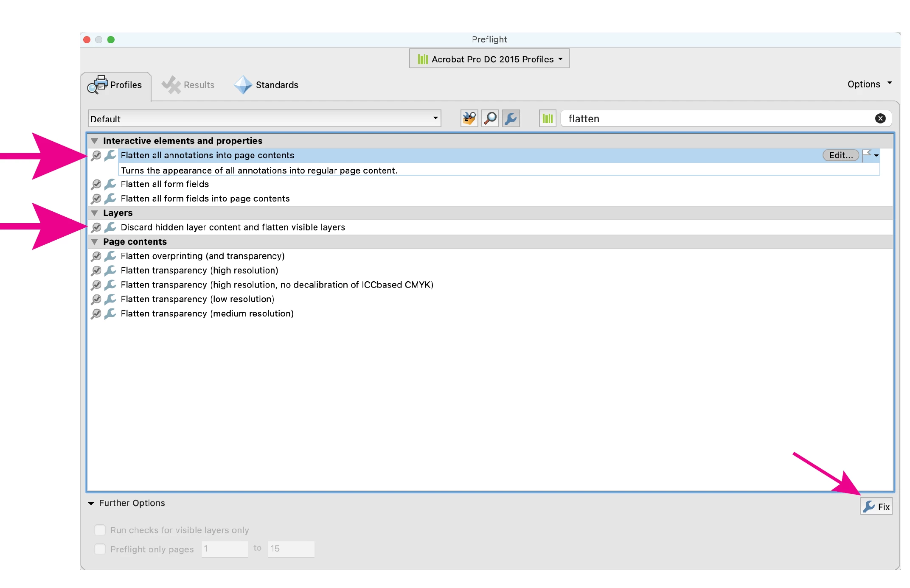Open the Default dropdown menu
The image size is (910, 588).
click(264, 119)
